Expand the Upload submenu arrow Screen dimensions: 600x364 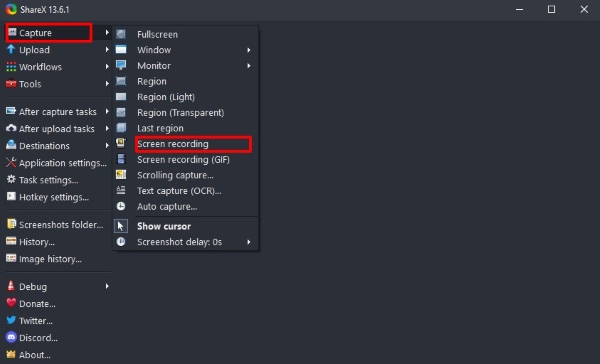tap(107, 49)
